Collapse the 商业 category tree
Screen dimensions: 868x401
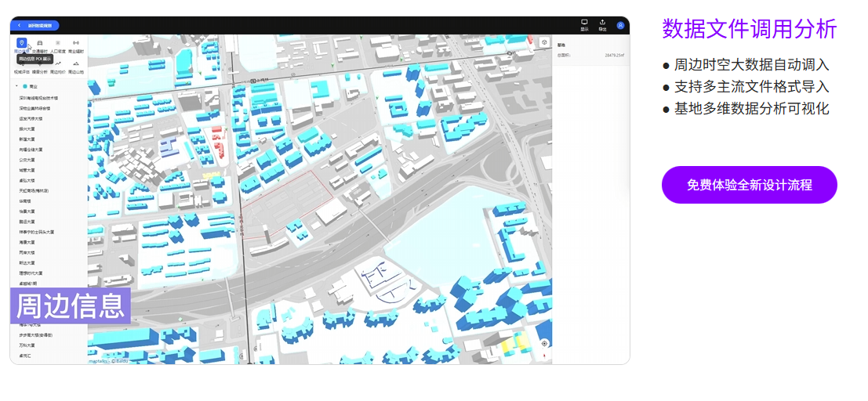tap(16, 86)
